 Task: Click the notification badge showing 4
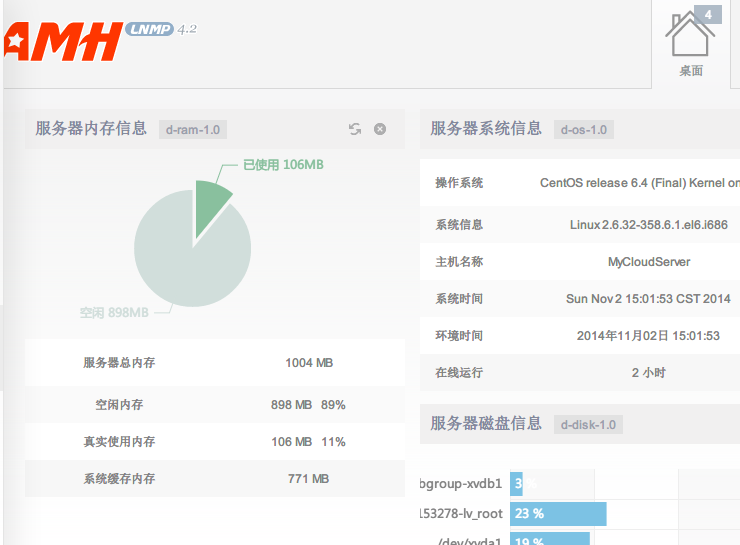point(708,14)
